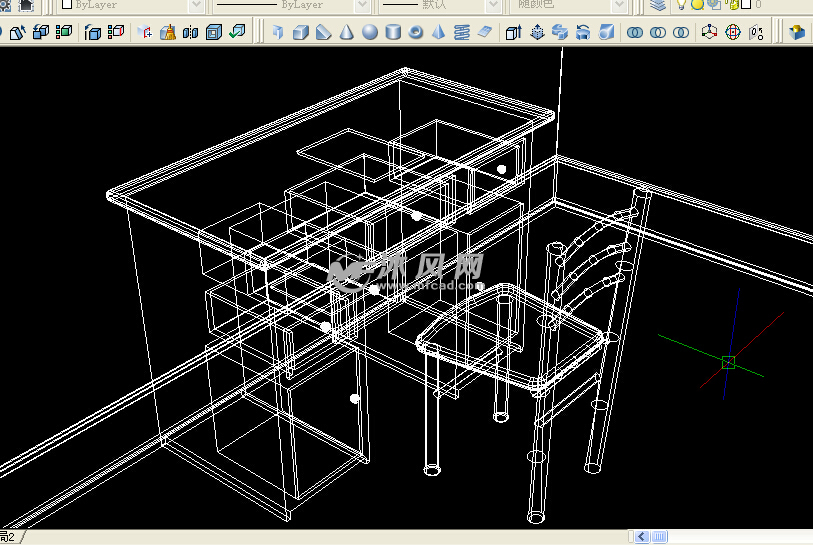Toggle layer freeze with the sun icon
This screenshot has height=546, width=813.
click(697, 5)
